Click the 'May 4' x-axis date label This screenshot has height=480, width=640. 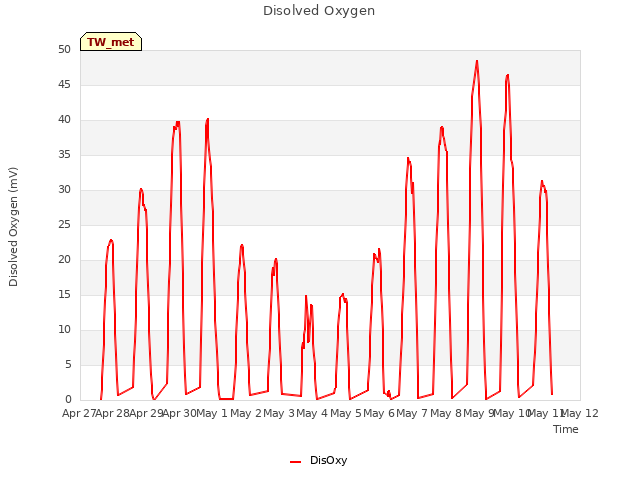coord(312,413)
